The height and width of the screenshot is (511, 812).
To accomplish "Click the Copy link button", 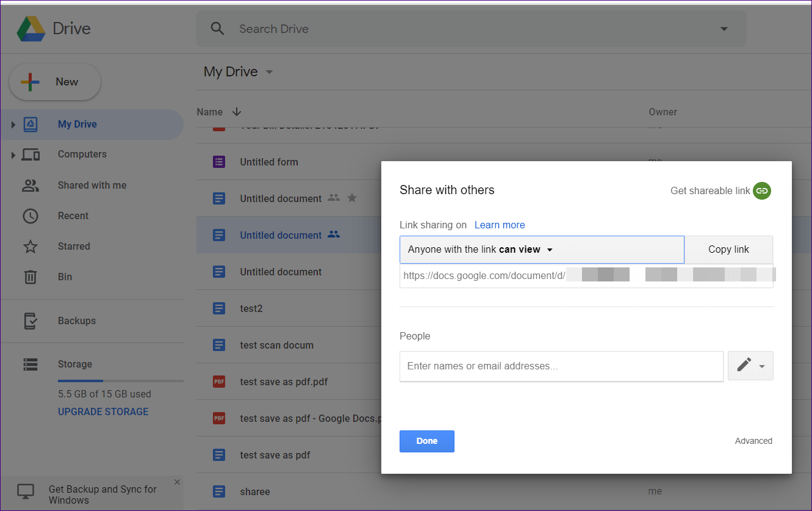I will pos(728,250).
